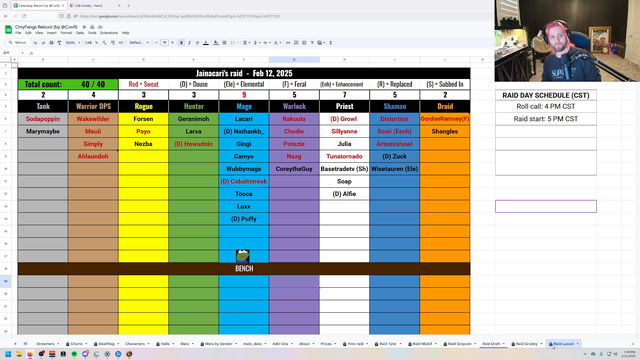Open the Data menu
The height and width of the screenshot is (360, 640).
point(80,33)
